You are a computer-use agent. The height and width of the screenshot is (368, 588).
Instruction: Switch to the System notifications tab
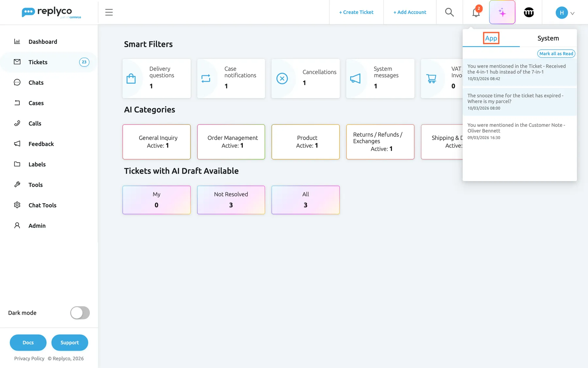(548, 38)
